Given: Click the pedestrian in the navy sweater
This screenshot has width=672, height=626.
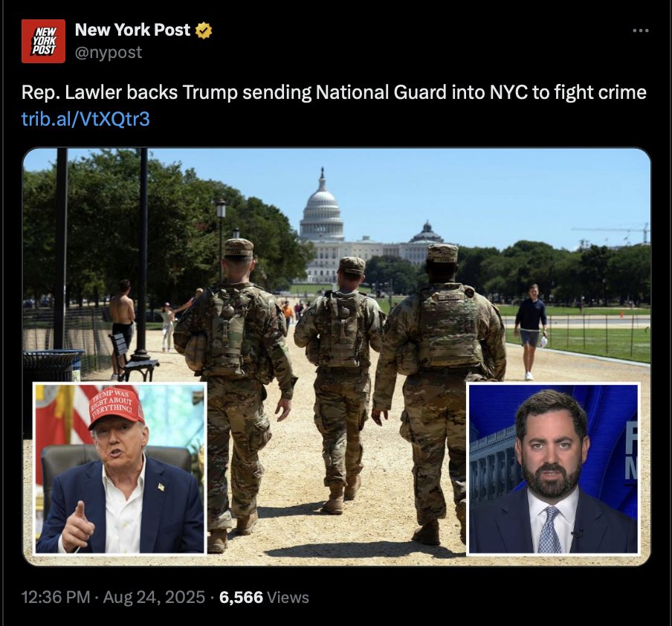Looking at the screenshot, I should point(531,332).
